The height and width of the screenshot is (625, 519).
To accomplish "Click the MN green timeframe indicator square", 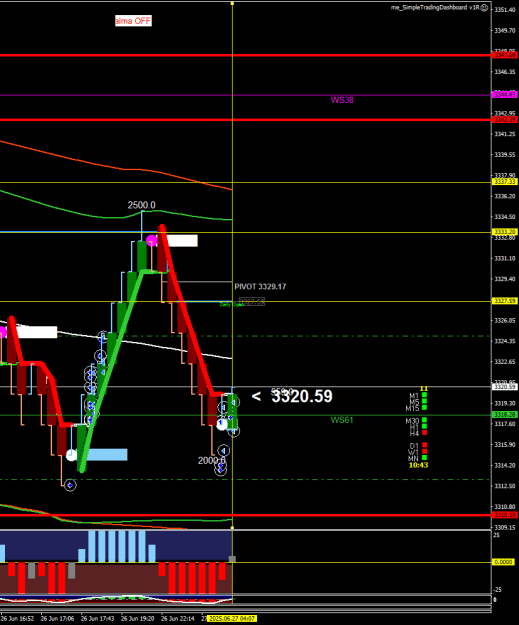I will [424, 458].
